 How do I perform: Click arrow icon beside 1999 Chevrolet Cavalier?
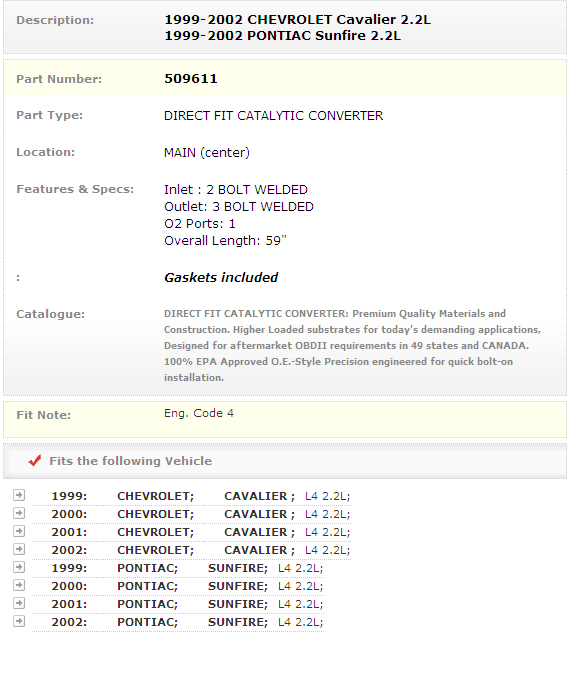point(19,495)
